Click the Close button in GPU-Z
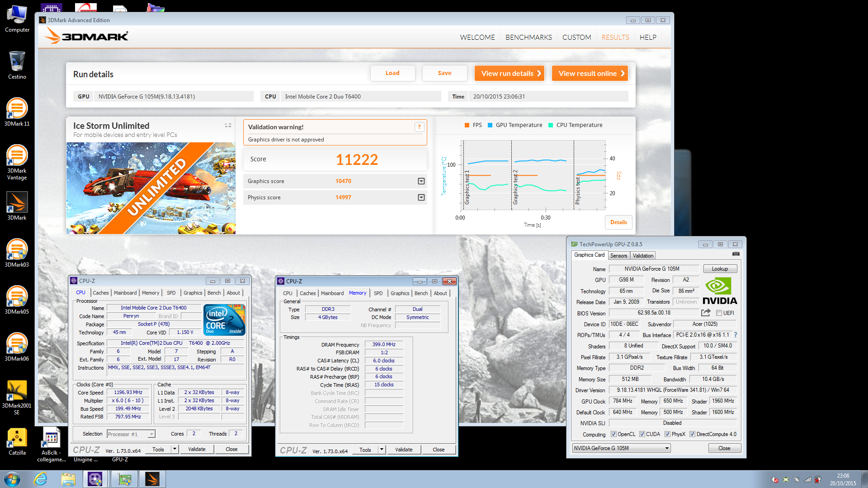 724,448
